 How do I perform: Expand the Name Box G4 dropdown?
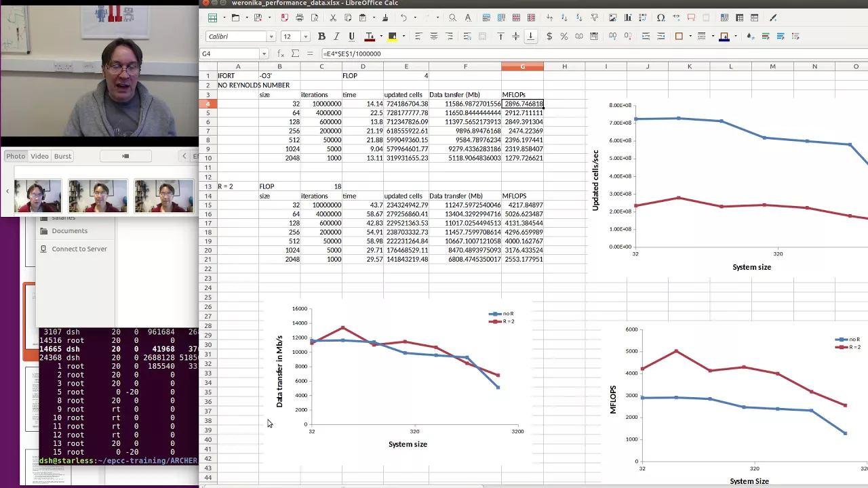[264, 54]
